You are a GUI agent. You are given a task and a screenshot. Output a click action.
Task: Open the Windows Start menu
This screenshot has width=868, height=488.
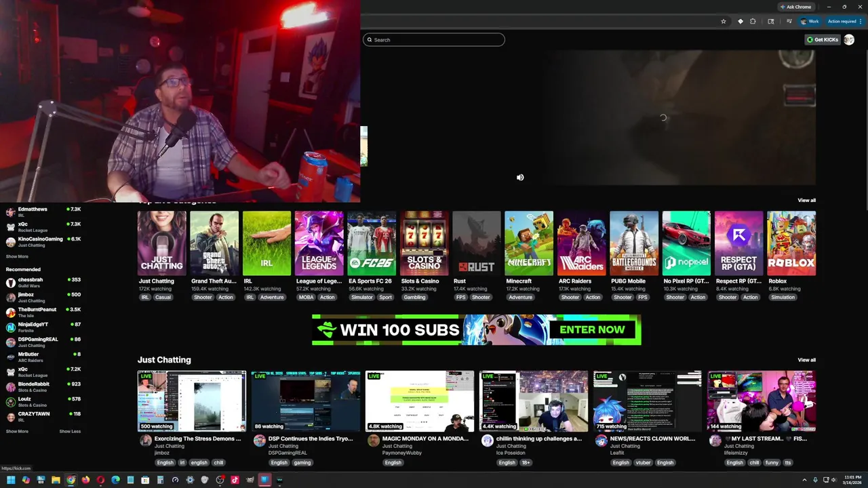[11, 480]
